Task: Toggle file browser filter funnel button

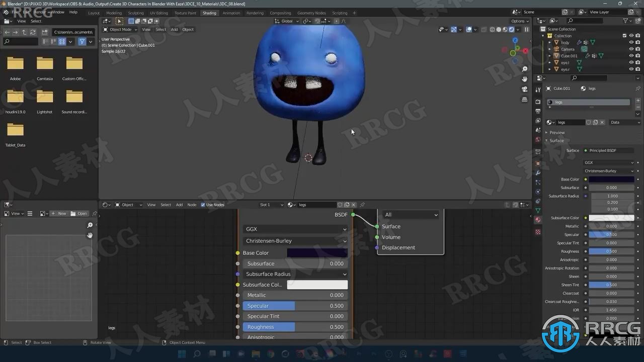Action: pos(82,42)
